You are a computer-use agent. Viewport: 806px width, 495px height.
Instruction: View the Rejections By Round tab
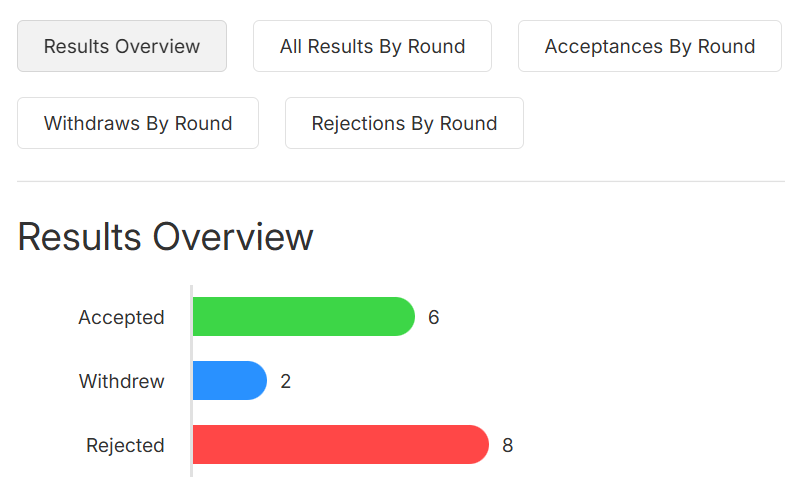[x=404, y=123]
